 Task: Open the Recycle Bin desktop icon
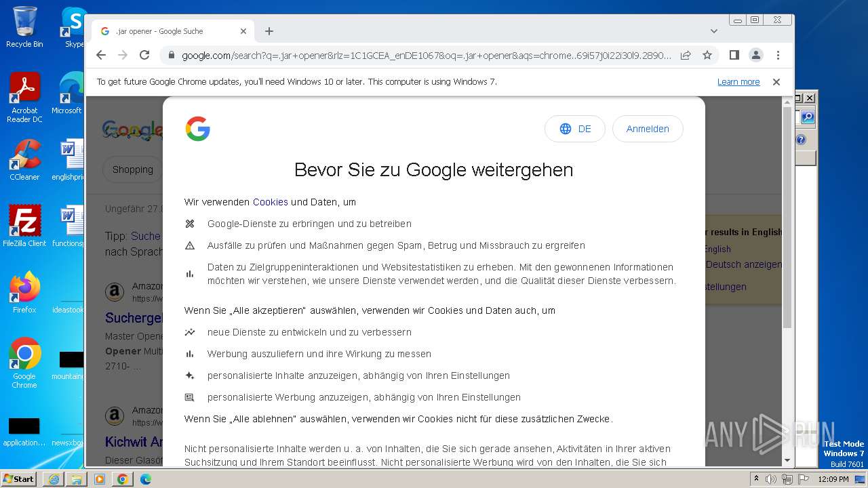point(24,26)
